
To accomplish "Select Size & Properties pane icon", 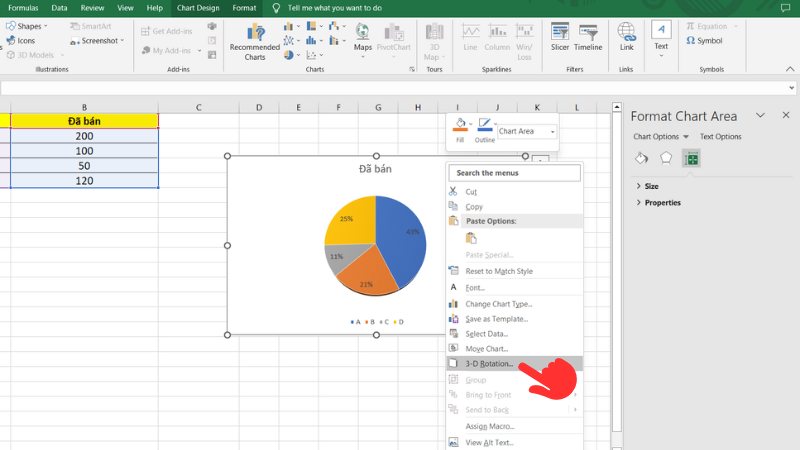I will [x=690, y=158].
